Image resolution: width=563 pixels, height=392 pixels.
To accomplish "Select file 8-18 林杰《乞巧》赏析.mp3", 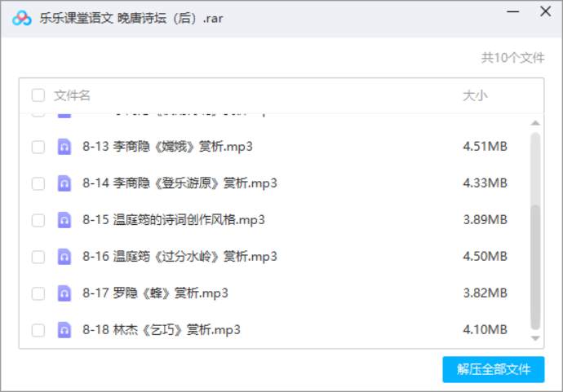I will pyautogui.click(x=162, y=330).
